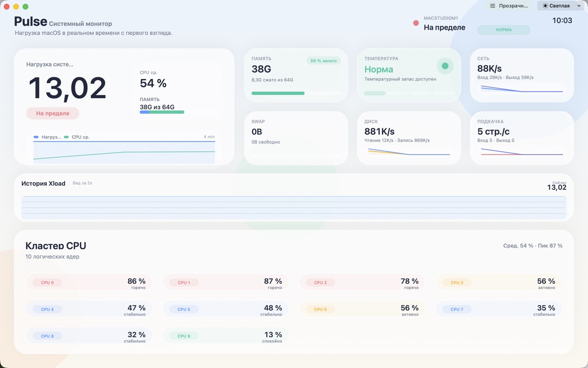Image resolution: width=588 pixels, height=368 pixels.
Task: Click the "5 стр./с" paging value
Action: (493, 132)
